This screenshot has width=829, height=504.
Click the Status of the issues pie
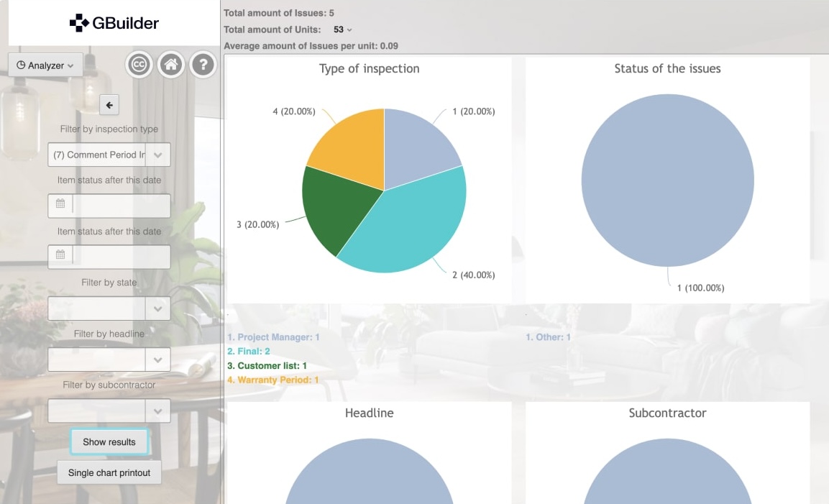667,180
